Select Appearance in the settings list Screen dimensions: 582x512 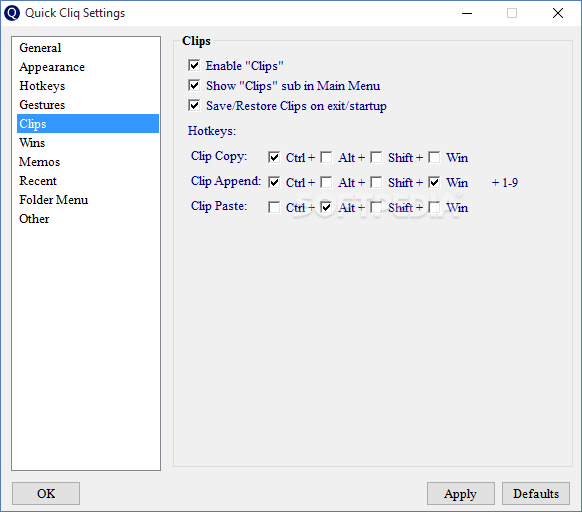88,67
